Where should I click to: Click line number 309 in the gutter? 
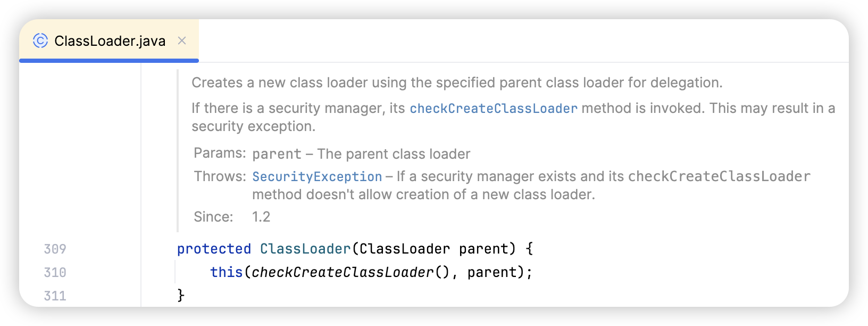coord(55,249)
